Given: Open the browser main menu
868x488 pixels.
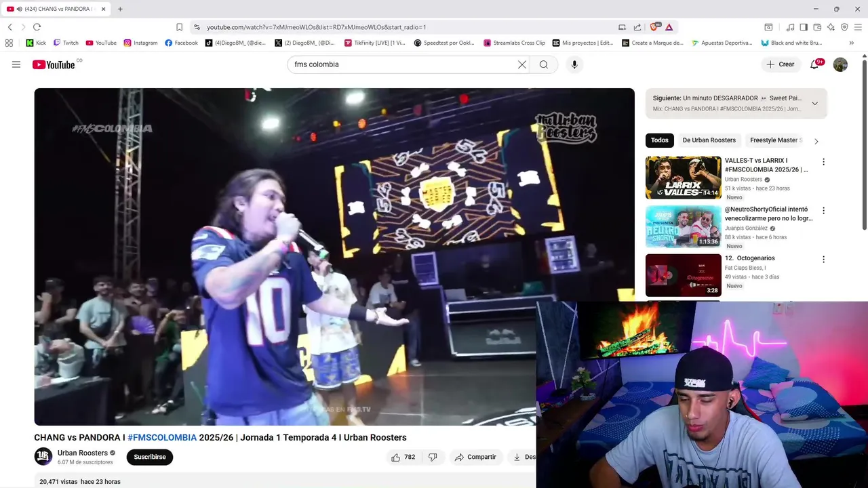Looking at the screenshot, I should coord(858,27).
